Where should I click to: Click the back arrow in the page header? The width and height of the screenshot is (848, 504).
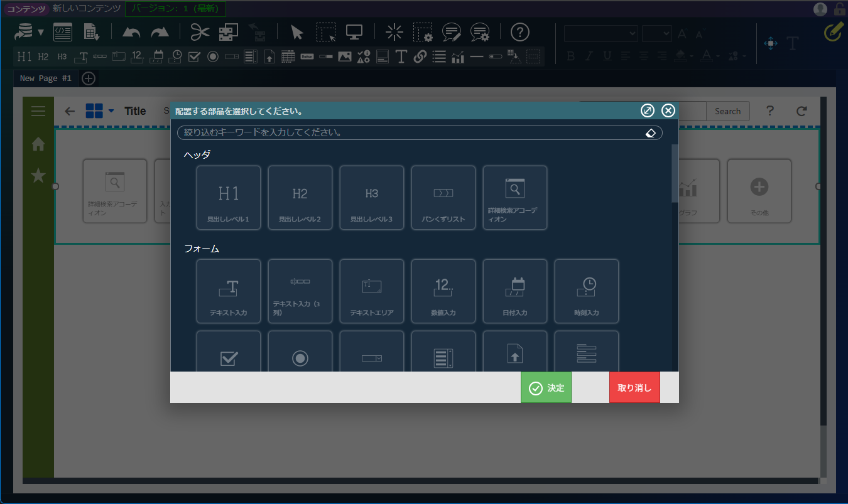[x=70, y=111]
